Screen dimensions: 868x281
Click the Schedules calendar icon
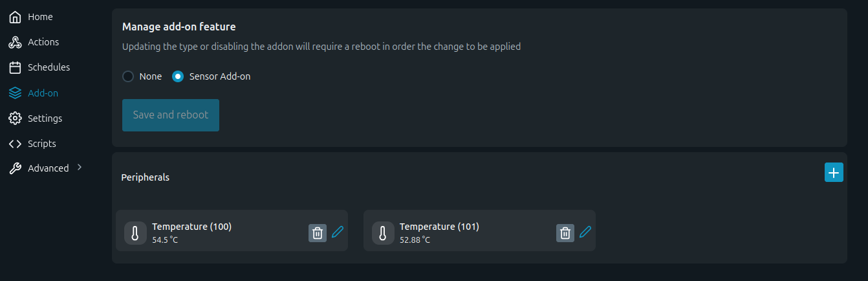pos(15,67)
